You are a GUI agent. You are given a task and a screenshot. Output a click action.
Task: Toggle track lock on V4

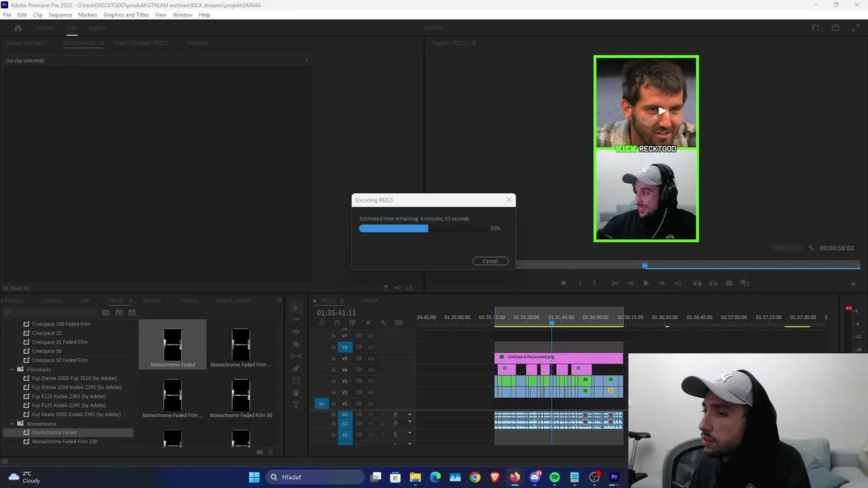coord(333,369)
